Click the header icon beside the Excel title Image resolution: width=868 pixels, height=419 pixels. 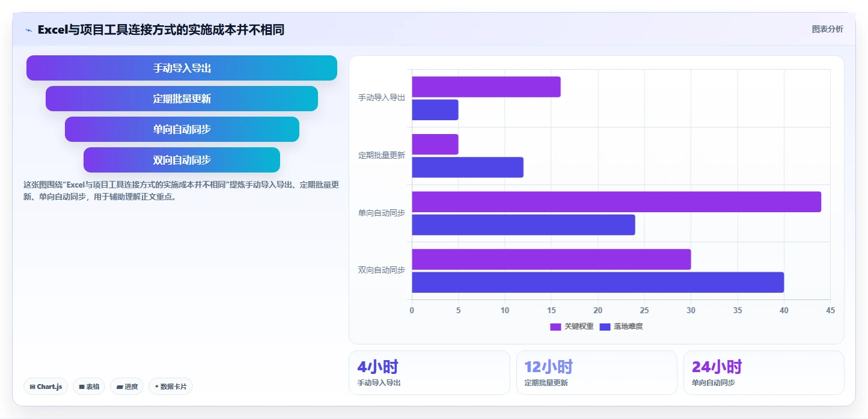pyautogui.click(x=28, y=30)
